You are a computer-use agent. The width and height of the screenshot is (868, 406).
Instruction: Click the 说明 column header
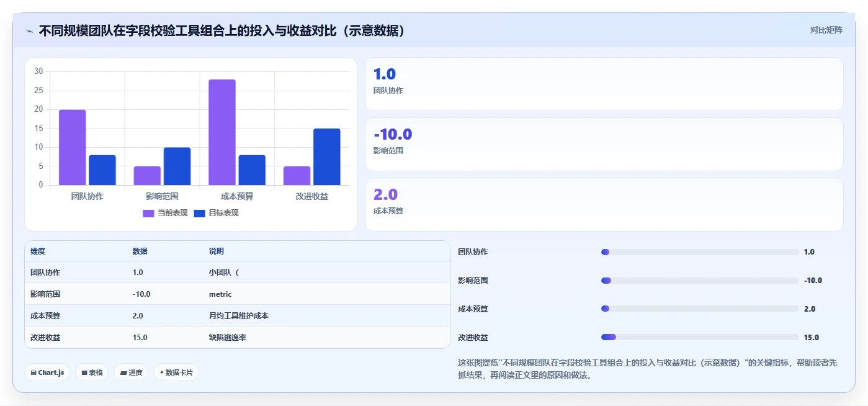(217, 251)
